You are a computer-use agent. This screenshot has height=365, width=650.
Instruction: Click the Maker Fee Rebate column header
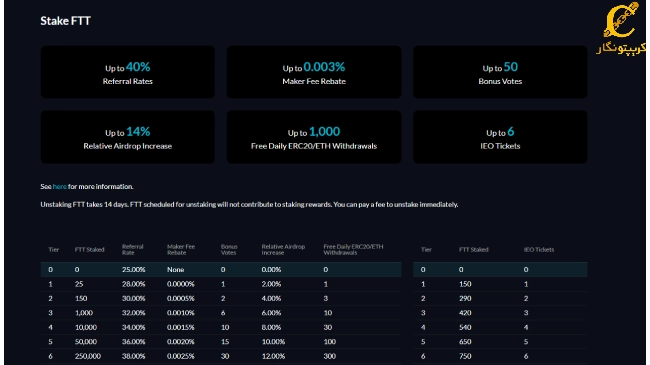click(181, 249)
